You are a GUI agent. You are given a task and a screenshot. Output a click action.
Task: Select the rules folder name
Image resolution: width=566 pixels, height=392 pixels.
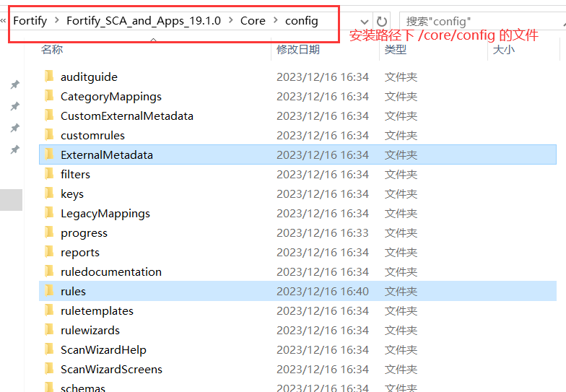click(74, 292)
